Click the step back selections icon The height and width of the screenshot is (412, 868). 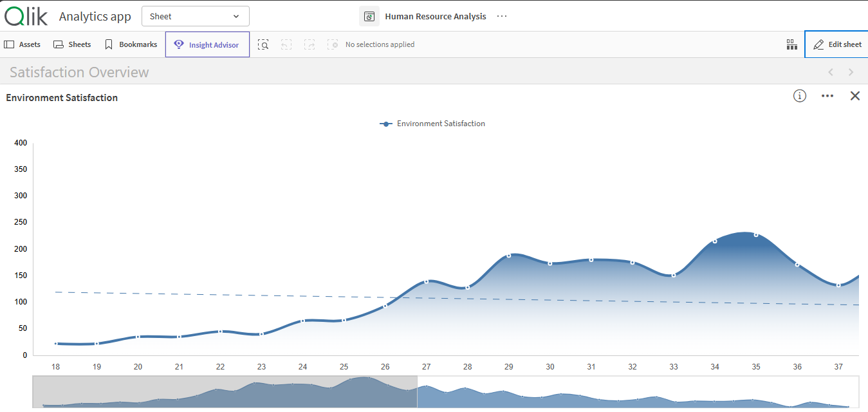[x=286, y=44]
